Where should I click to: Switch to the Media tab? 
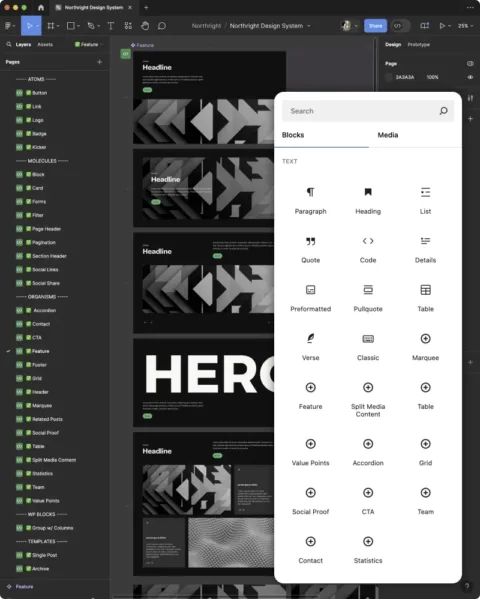(x=388, y=135)
